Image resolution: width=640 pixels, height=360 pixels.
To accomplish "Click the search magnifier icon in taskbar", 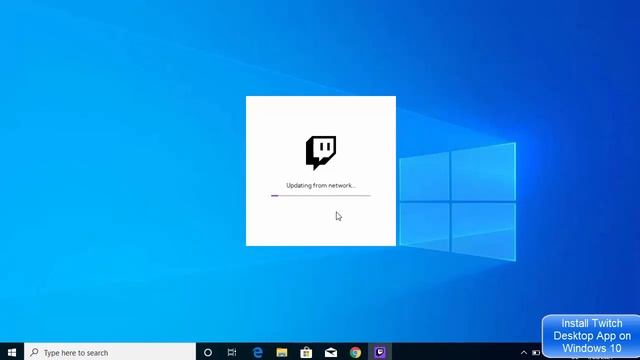I will [x=35, y=352].
